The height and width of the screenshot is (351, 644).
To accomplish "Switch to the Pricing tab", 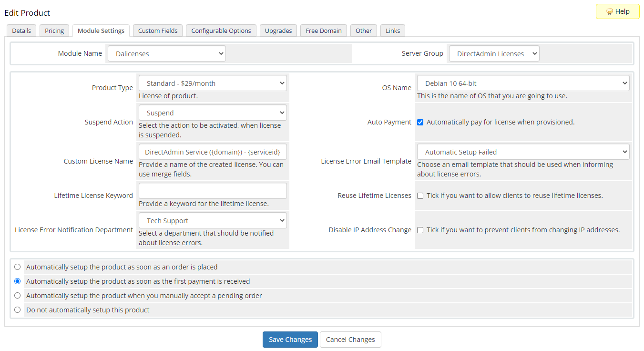I will coord(54,31).
